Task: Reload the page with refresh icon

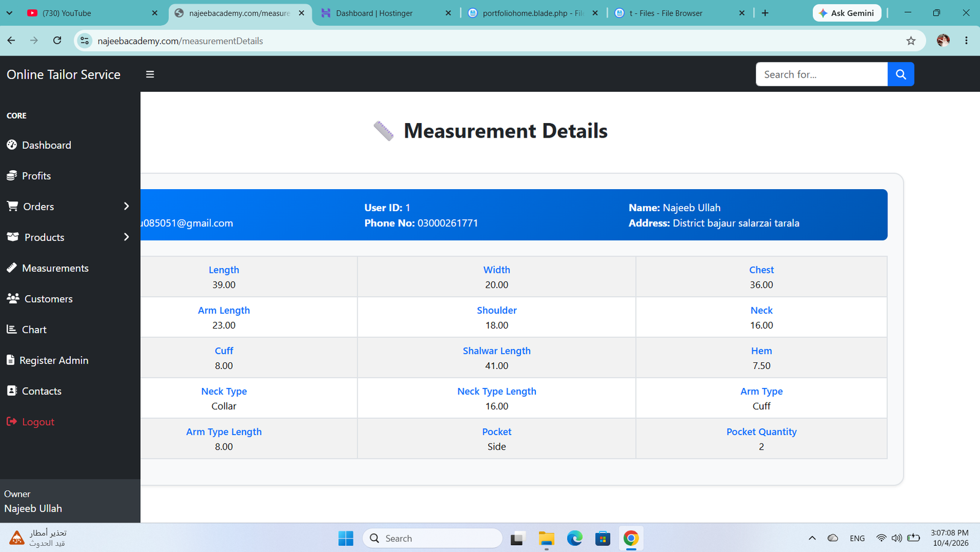Action: [57, 40]
